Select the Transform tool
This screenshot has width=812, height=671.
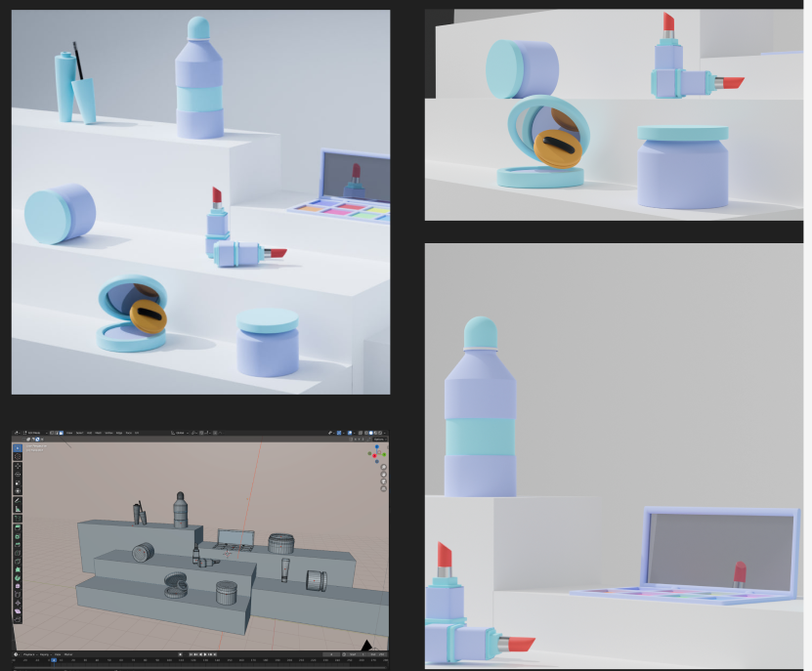coord(17,491)
